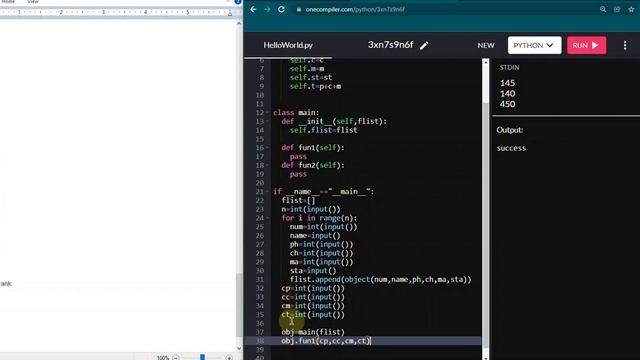
Task: Click inside the STDIN input area
Action: click(x=566, y=93)
